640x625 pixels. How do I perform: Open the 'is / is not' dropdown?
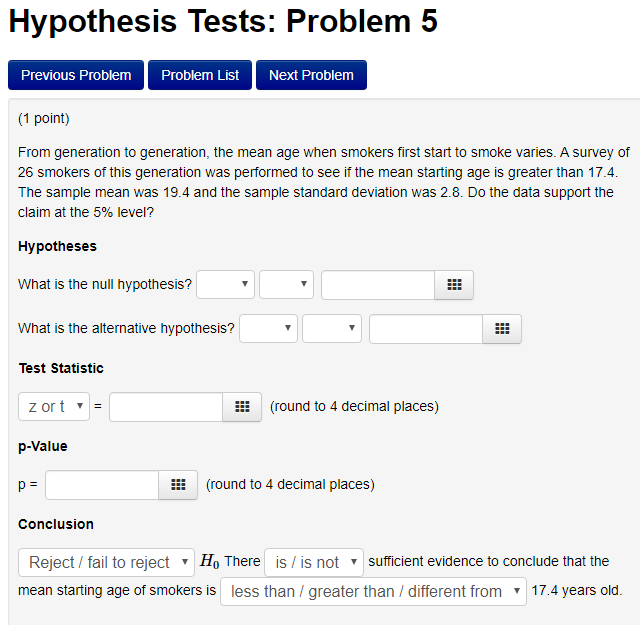click(314, 562)
